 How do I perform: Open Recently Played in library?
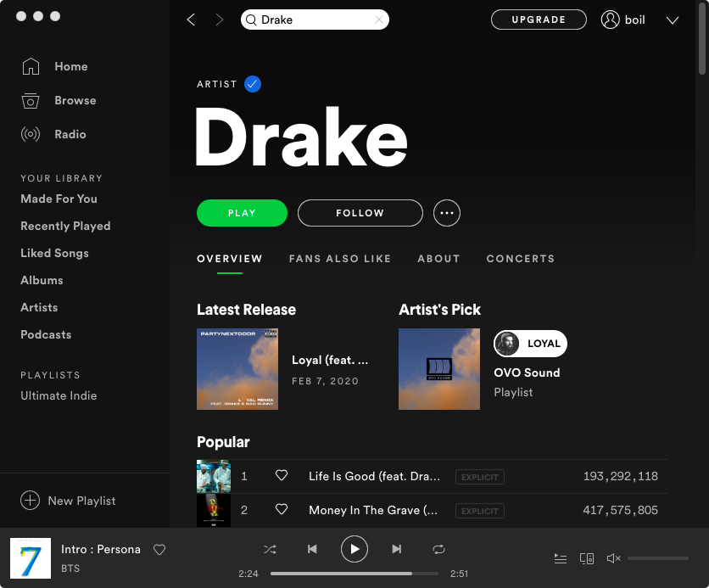65,227
